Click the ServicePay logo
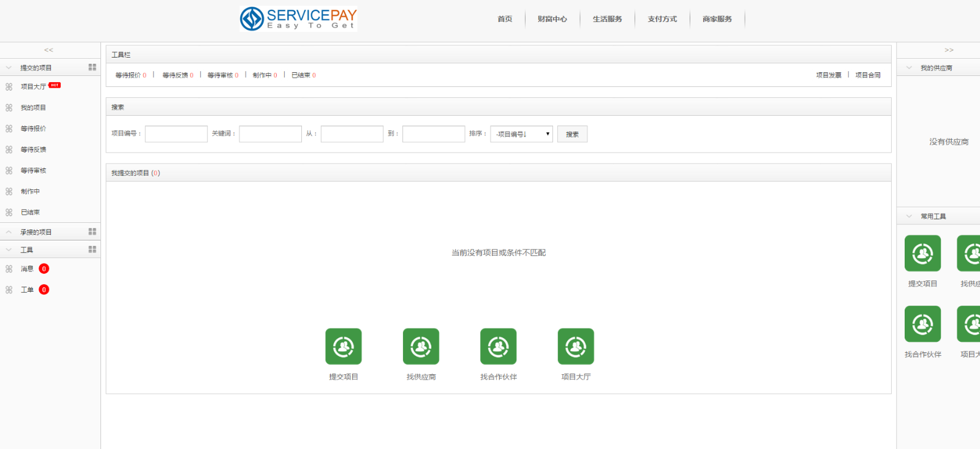This screenshot has height=449, width=980. pyautogui.click(x=298, y=19)
